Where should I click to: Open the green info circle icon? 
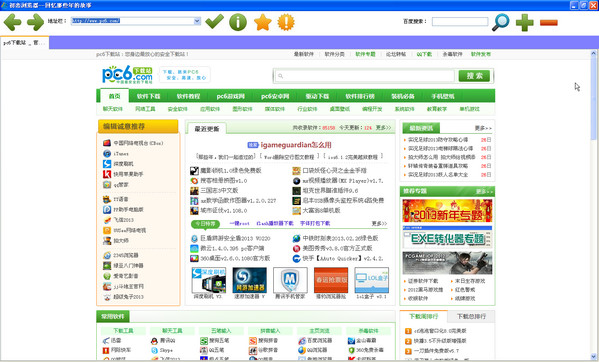[x=238, y=22]
